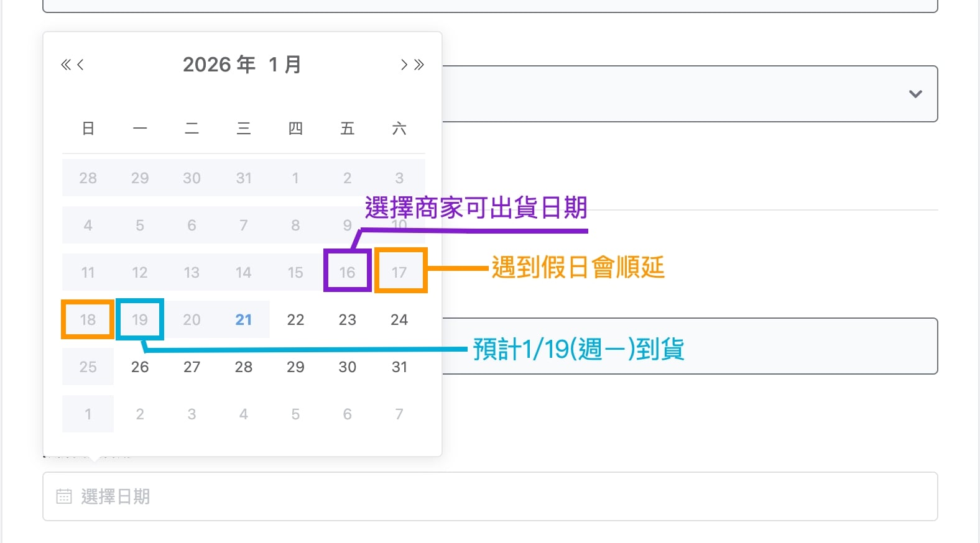Click date 15 in the calendar
980x543 pixels.
click(295, 273)
